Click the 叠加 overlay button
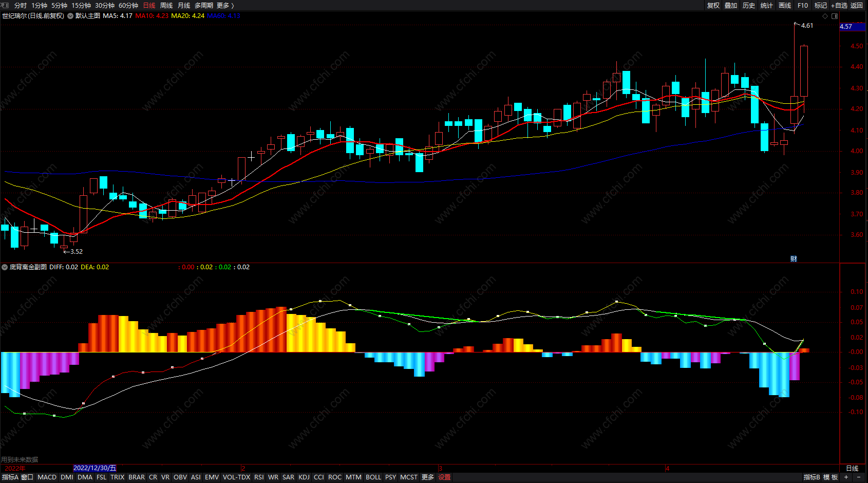This screenshot has height=483, width=868. 731,6
